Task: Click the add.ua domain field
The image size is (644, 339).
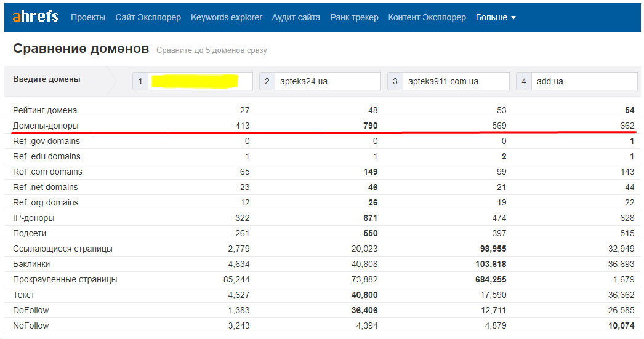Action: pyautogui.click(x=584, y=81)
